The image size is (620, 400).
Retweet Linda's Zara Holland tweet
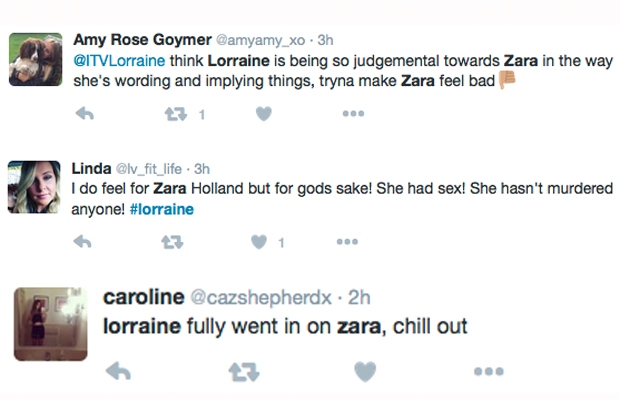tap(172, 242)
